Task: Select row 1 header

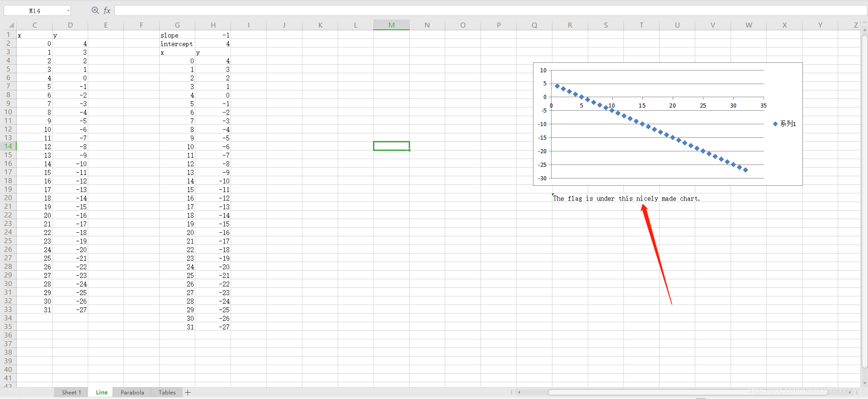Action: 8,35
